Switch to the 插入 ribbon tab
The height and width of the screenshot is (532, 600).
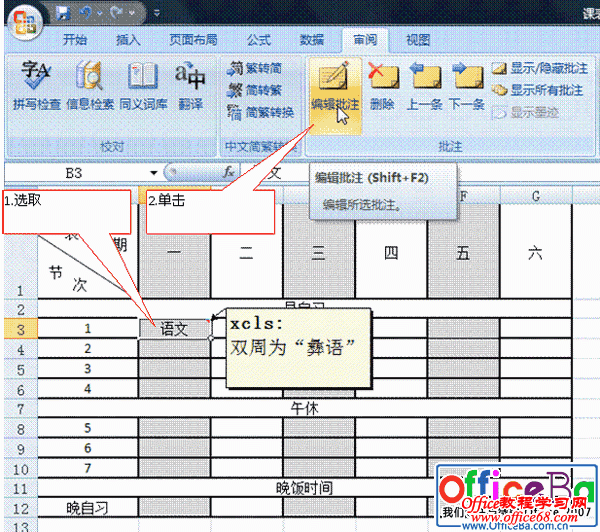[x=128, y=39]
